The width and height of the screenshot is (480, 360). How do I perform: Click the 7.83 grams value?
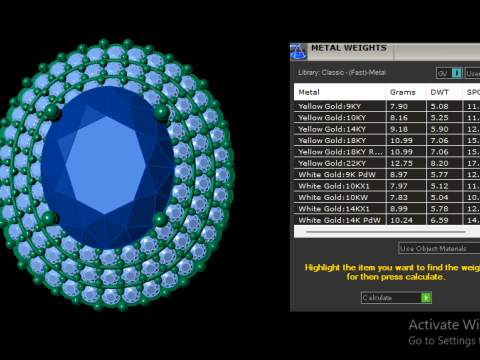399,197
